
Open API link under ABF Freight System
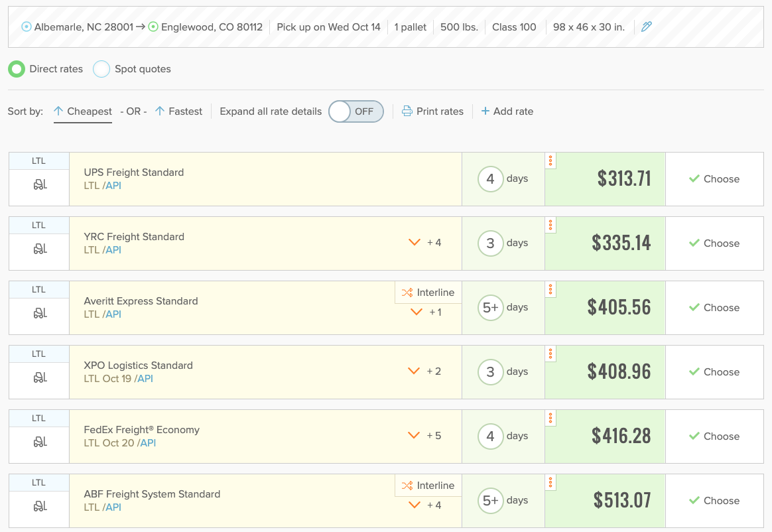(113, 507)
